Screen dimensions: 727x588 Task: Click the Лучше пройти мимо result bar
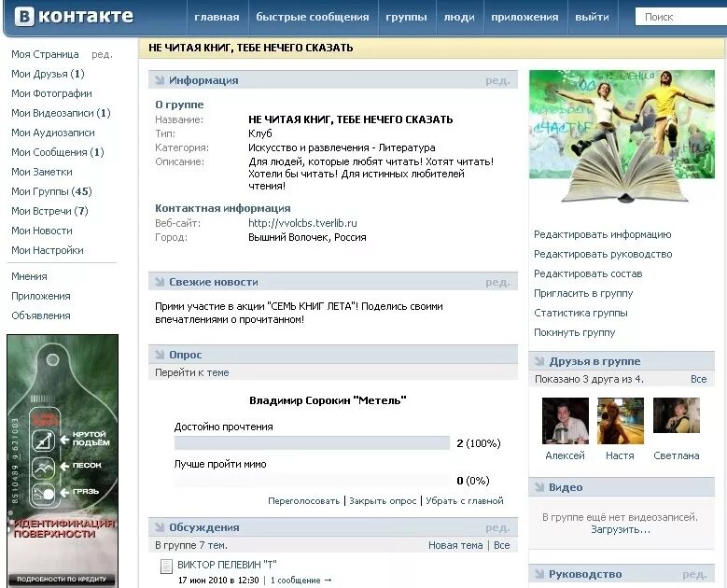pos(312,481)
